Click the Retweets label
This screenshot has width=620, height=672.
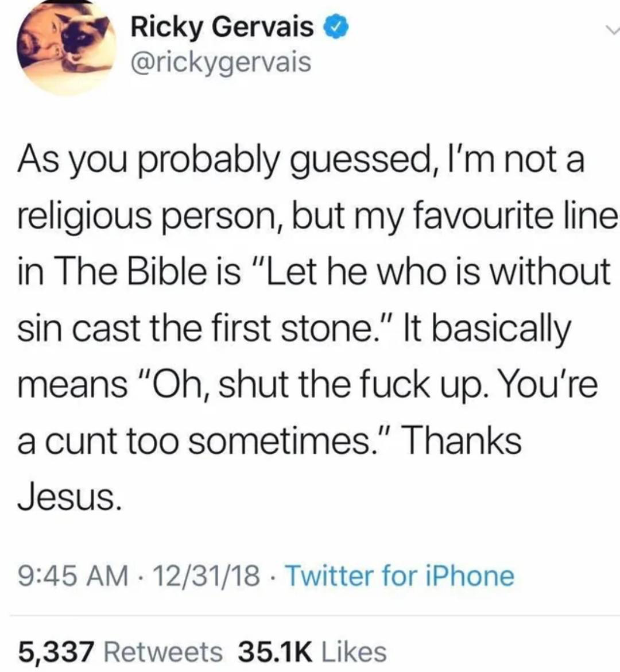click(x=164, y=651)
